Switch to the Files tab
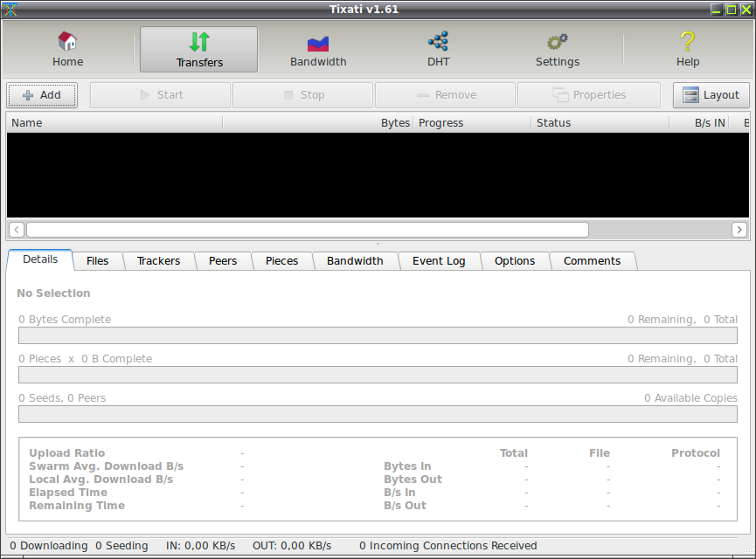 coord(97,260)
